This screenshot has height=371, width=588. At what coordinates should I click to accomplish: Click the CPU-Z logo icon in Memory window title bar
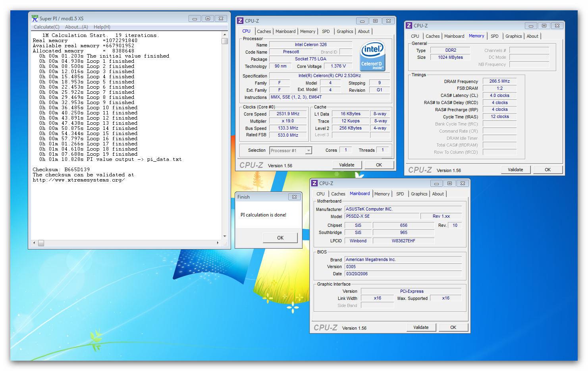click(409, 25)
